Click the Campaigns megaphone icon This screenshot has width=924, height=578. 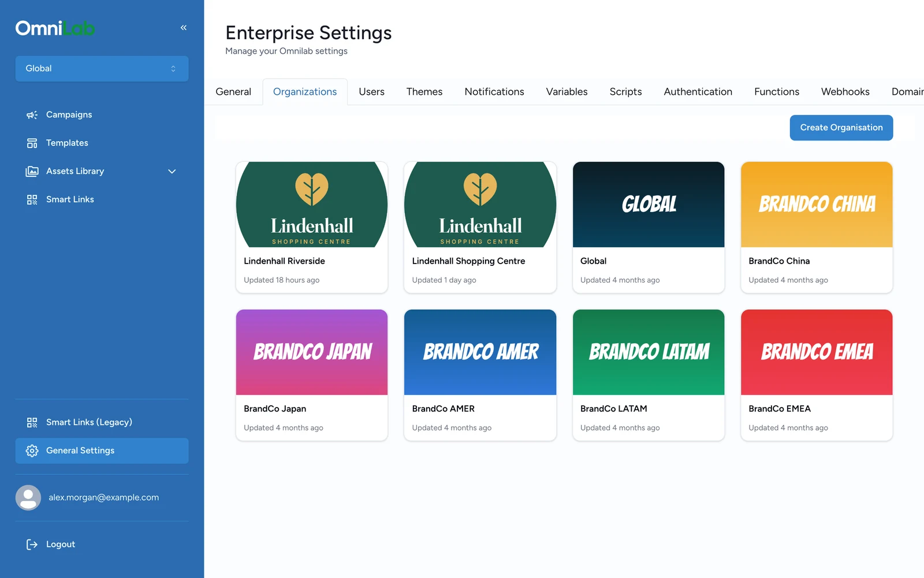(32, 115)
